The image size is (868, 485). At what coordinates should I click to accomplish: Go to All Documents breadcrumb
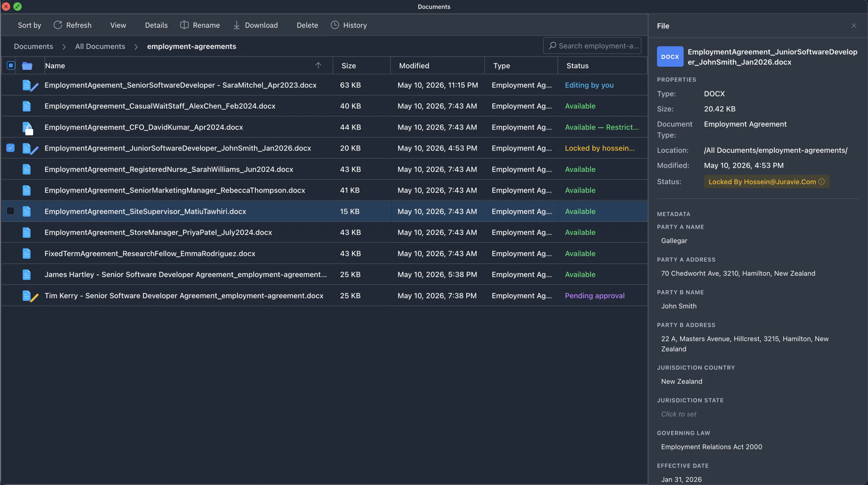coord(100,46)
